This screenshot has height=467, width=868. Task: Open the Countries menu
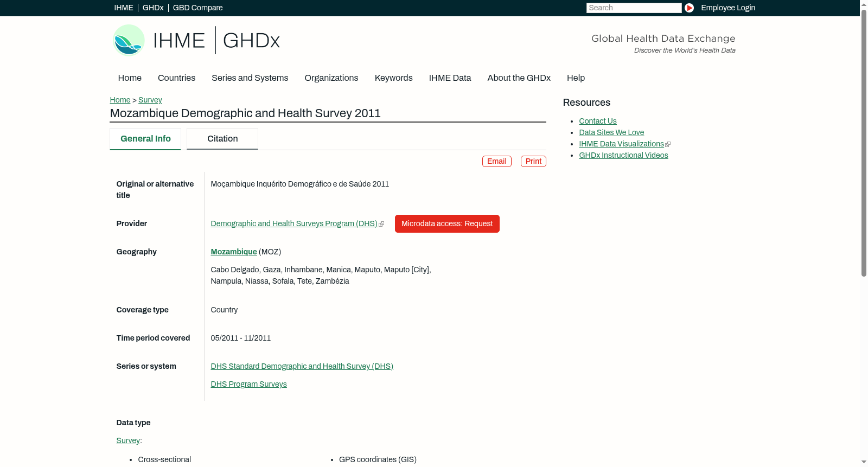[x=176, y=78]
